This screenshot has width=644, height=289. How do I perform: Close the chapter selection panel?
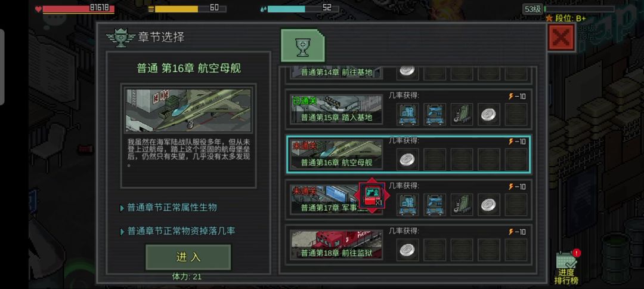coord(561,38)
